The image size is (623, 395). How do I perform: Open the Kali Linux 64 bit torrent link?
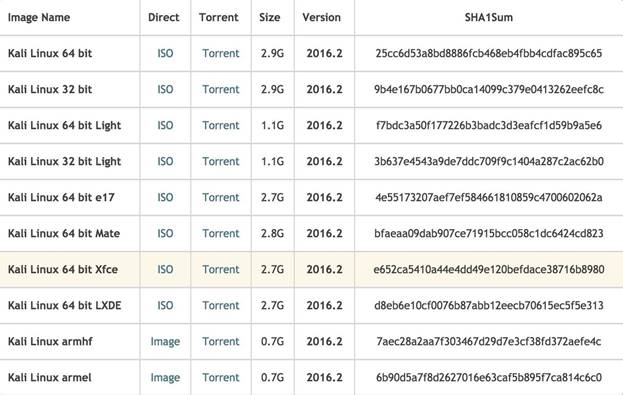coord(221,53)
